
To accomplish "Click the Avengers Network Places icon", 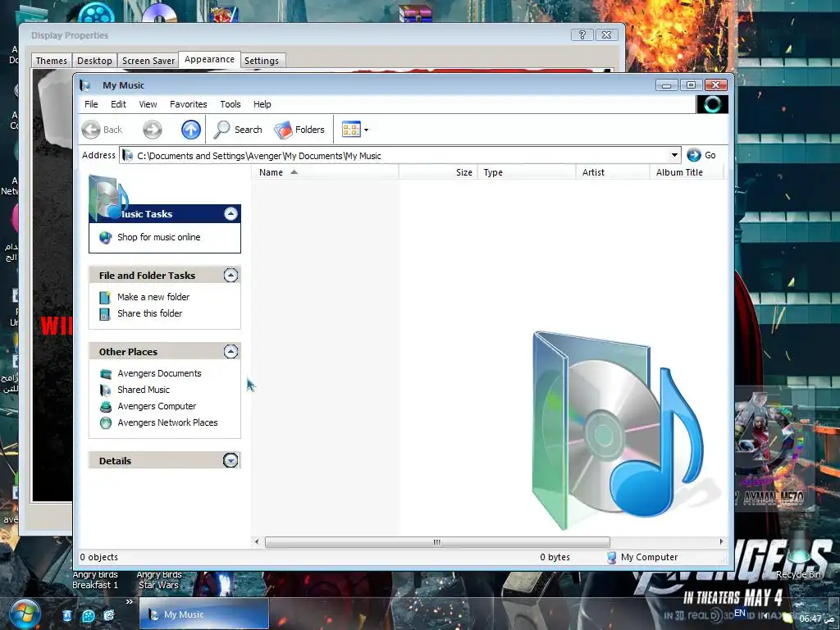I will pos(106,423).
